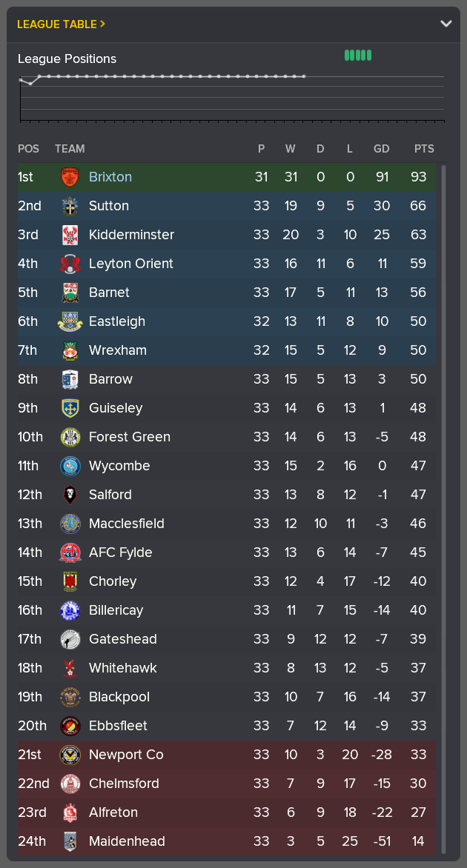Viewport: 467px width, 868px height.
Task: Click the Leyton Orient club badge
Action: [70, 264]
